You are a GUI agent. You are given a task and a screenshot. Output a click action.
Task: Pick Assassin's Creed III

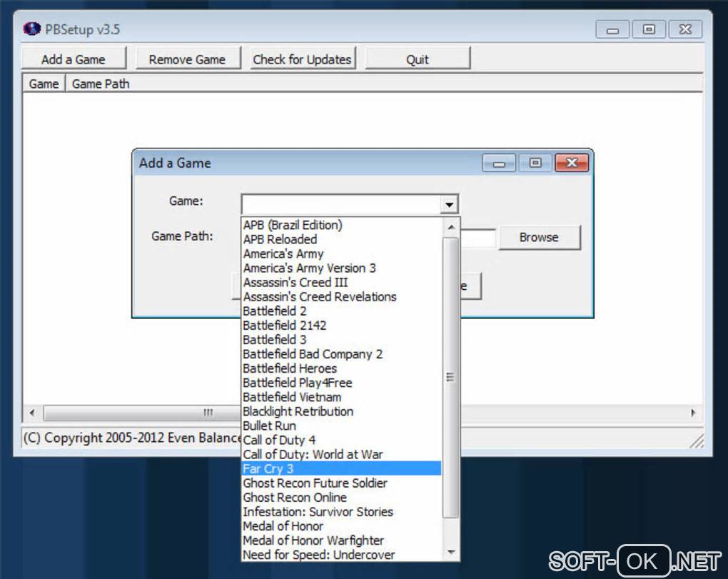tap(341, 282)
